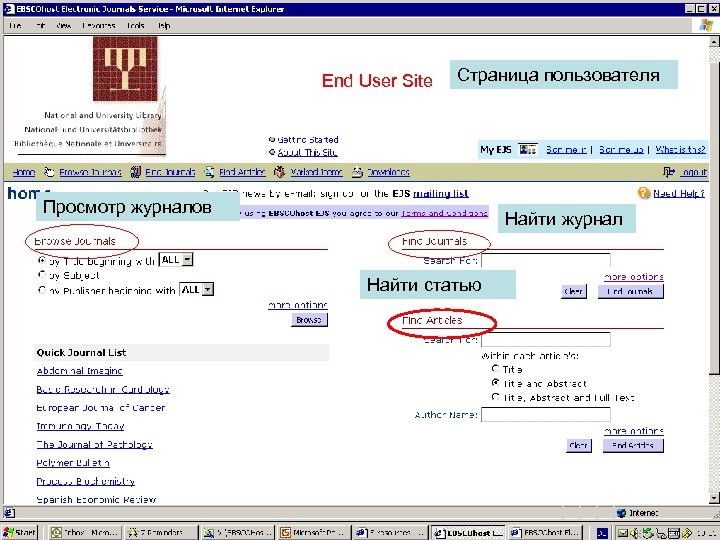Click the Find Articles Search For field
Screen dimensions: 720x540
(x=546, y=340)
